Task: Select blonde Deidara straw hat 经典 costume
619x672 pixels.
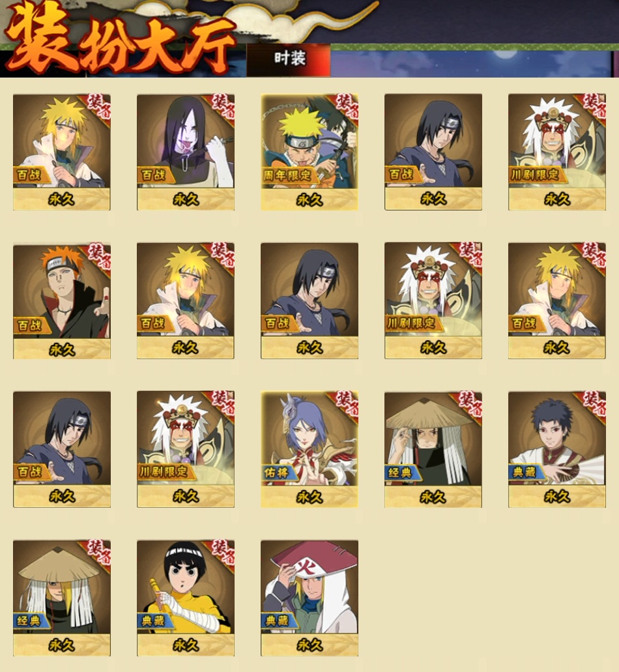Action: [62, 598]
